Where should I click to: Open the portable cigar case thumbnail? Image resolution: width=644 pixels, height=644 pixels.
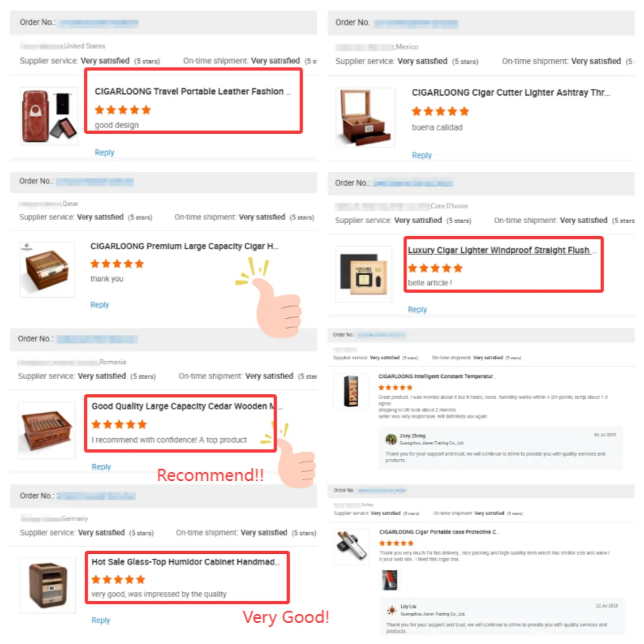(x=352, y=546)
